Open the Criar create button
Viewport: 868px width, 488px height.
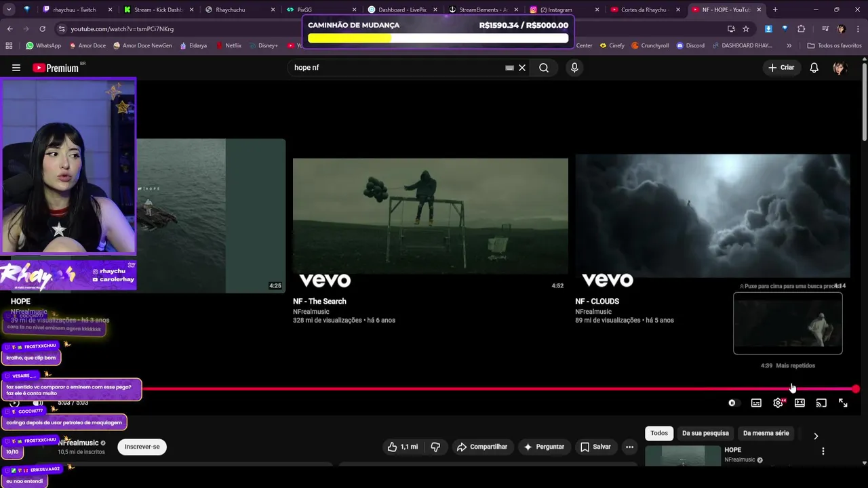point(781,68)
